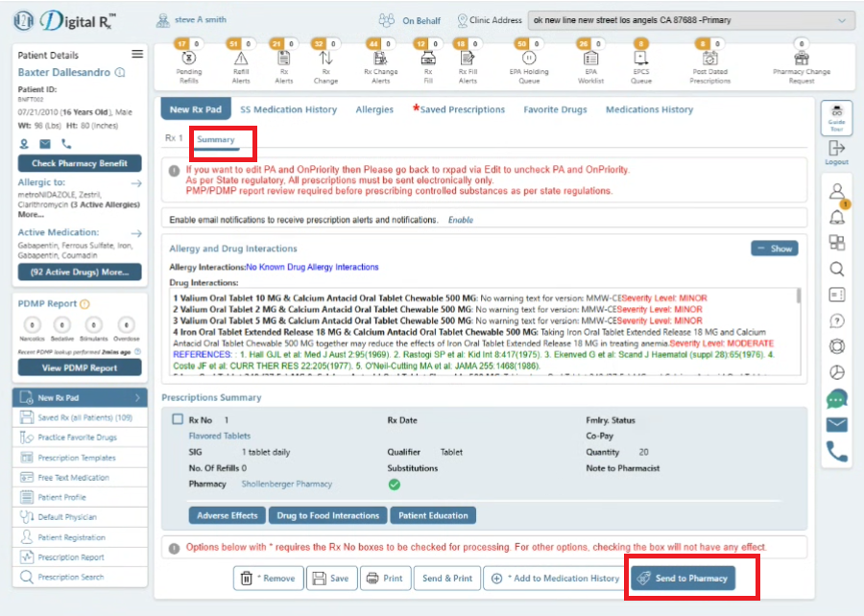864x616 pixels.
Task: Open the notifications bell icon
Action: point(837,217)
